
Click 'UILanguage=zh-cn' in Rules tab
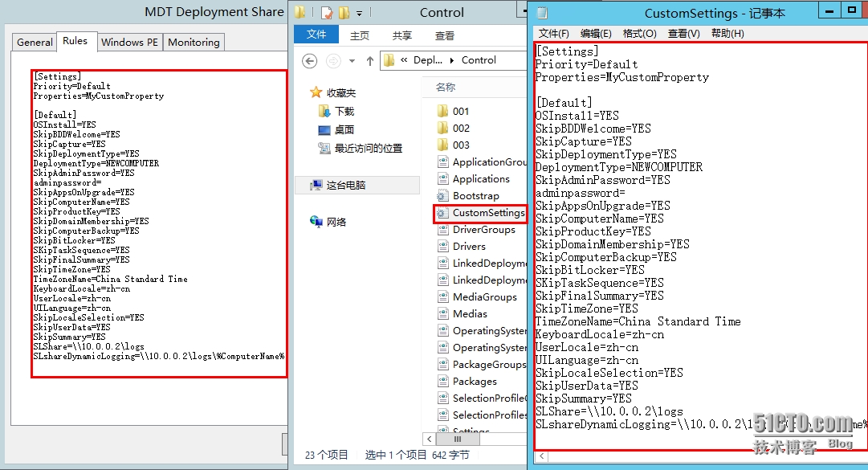point(72,308)
